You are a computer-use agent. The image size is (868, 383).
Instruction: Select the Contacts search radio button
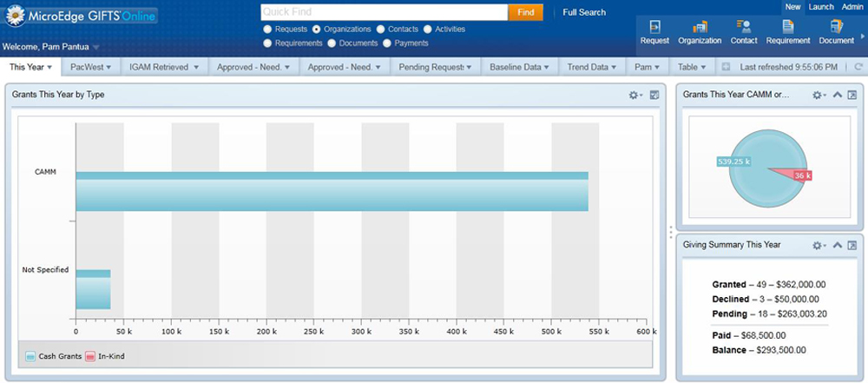(380, 30)
